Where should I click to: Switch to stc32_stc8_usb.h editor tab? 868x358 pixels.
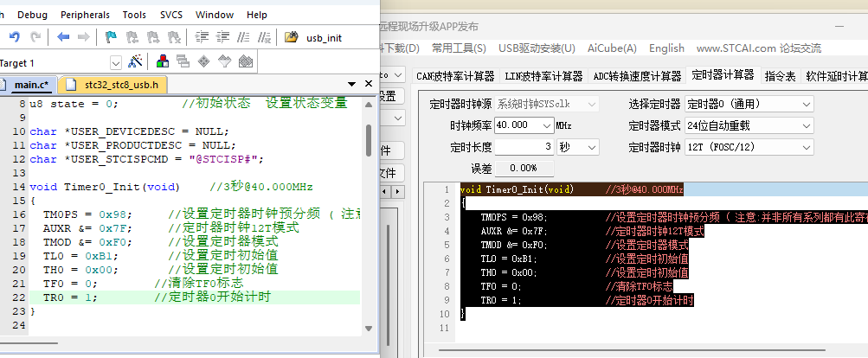113,85
